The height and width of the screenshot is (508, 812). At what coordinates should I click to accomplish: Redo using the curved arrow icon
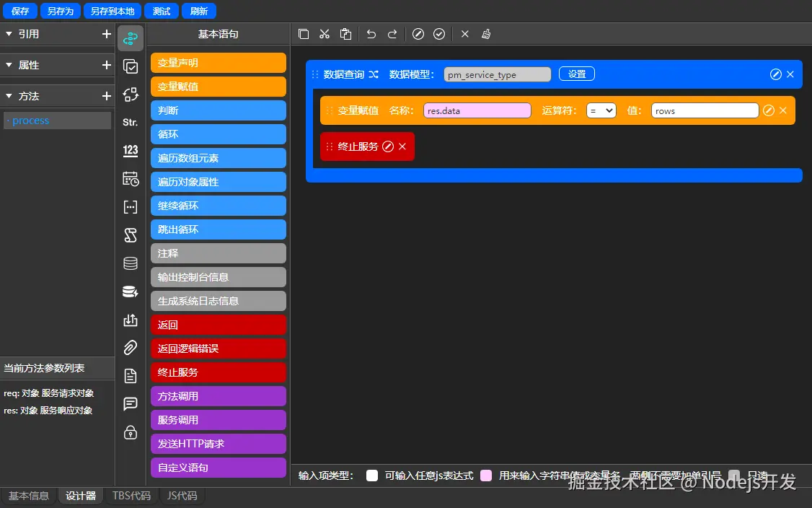[x=392, y=34]
